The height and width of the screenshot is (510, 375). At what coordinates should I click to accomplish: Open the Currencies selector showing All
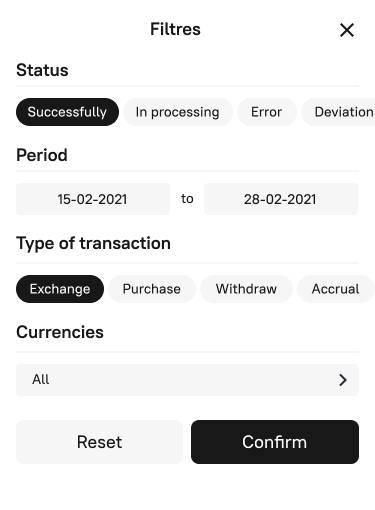(x=187, y=380)
